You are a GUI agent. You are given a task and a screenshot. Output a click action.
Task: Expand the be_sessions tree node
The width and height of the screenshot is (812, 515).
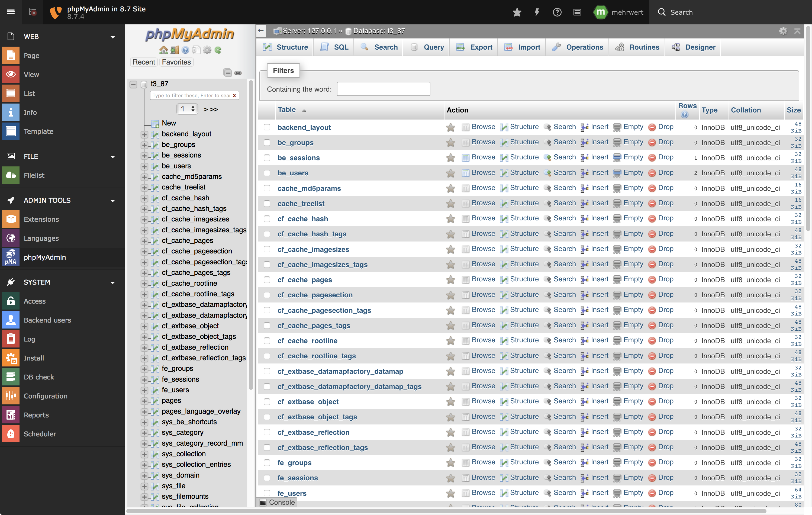(x=144, y=156)
